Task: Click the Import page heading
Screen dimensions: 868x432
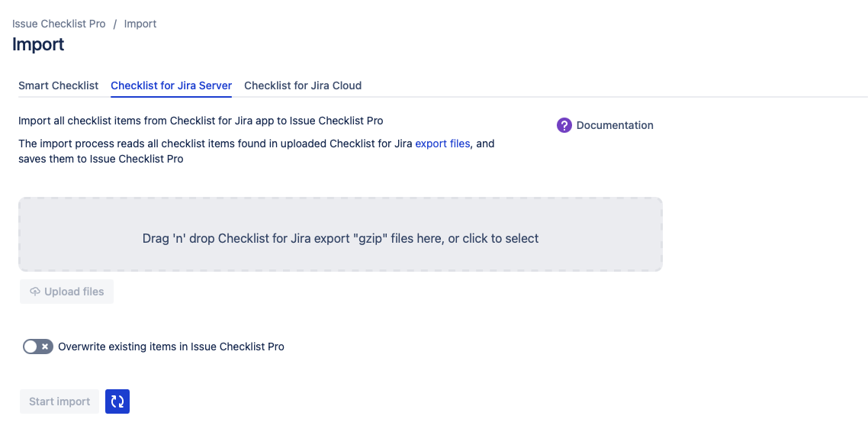Action: pos(38,44)
